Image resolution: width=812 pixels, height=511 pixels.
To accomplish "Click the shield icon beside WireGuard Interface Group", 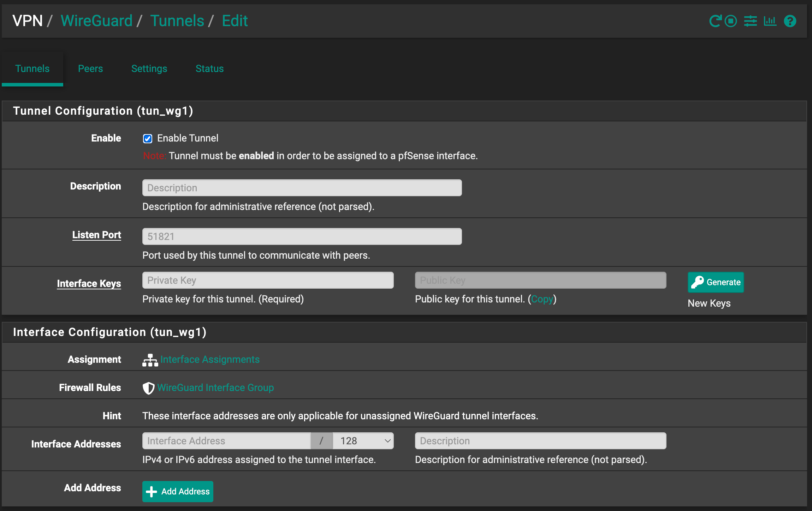I will 148,388.
